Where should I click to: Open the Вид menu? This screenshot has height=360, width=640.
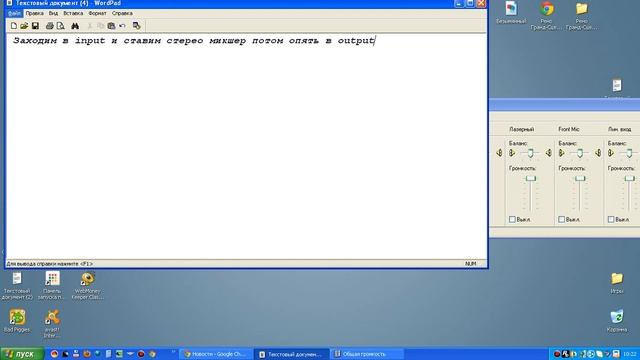[x=53, y=13]
